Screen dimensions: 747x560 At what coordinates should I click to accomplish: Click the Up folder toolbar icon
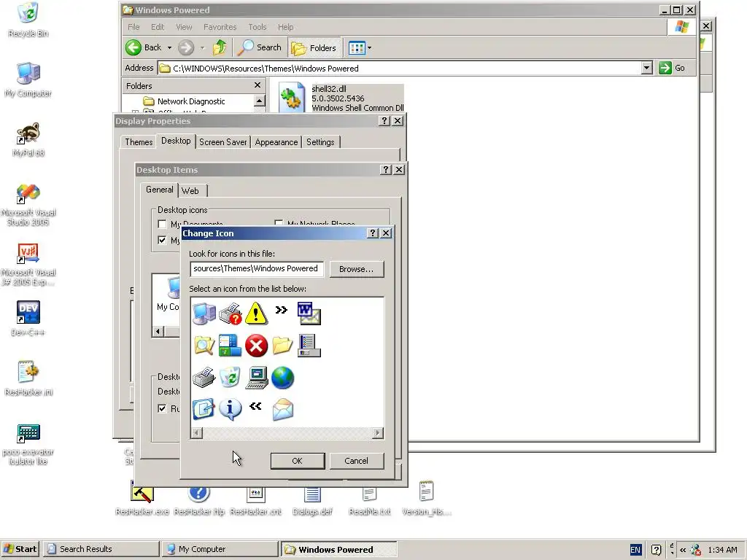click(220, 47)
